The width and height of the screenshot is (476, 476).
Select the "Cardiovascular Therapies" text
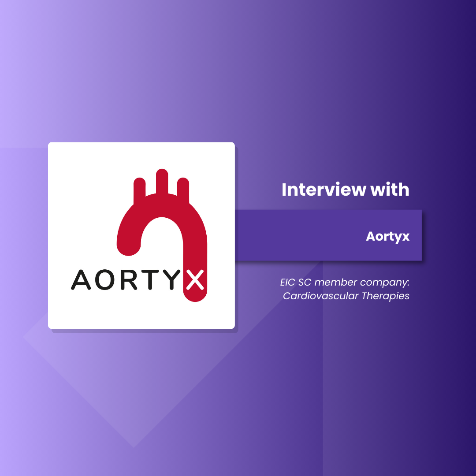click(346, 296)
